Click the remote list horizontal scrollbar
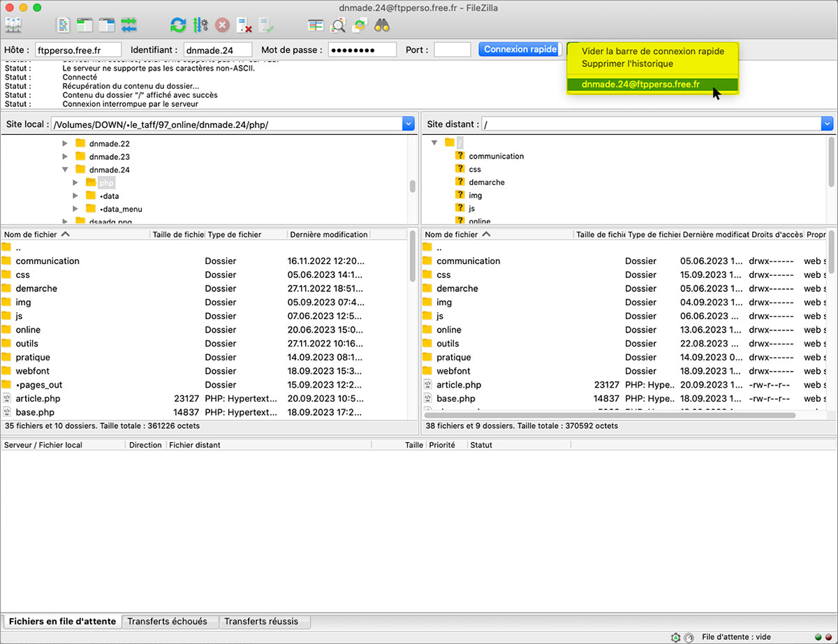Viewport: 838px width, 644px height. [609, 415]
